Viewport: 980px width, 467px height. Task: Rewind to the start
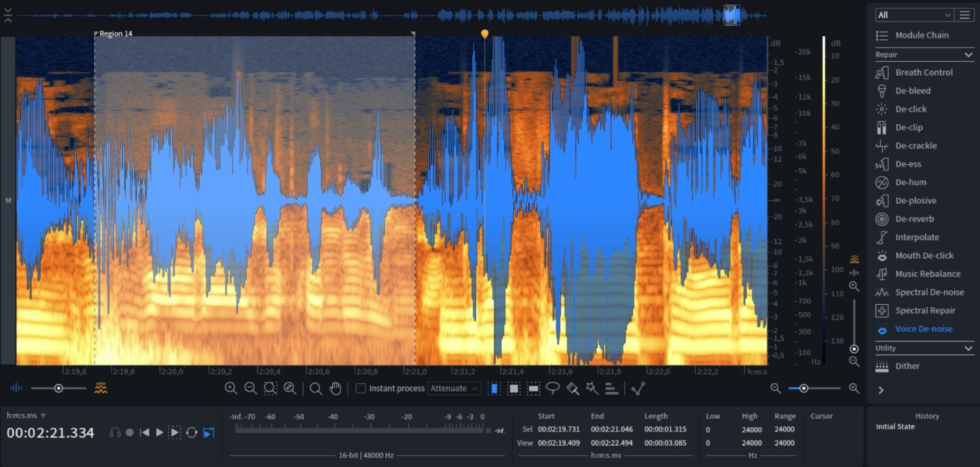(x=145, y=432)
